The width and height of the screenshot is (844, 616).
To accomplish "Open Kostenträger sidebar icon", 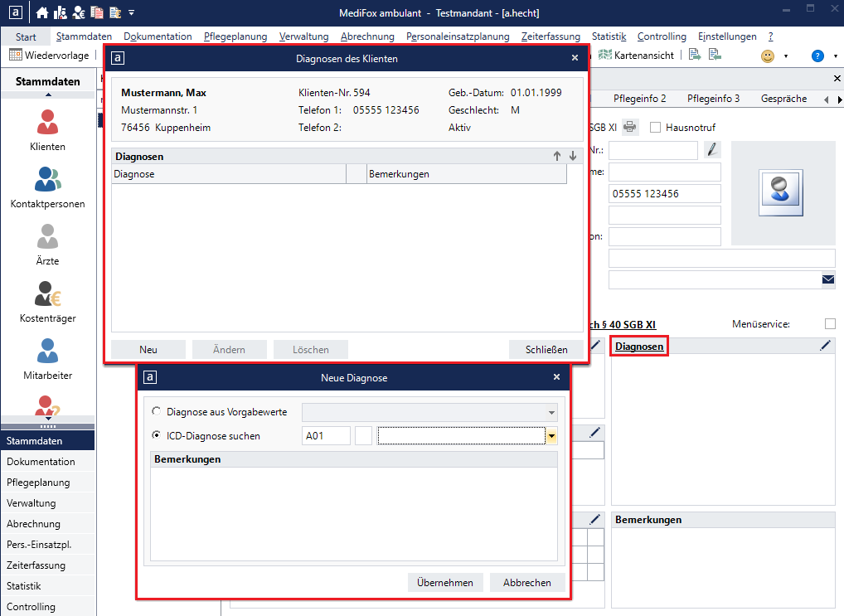I will tap(47, 301).
